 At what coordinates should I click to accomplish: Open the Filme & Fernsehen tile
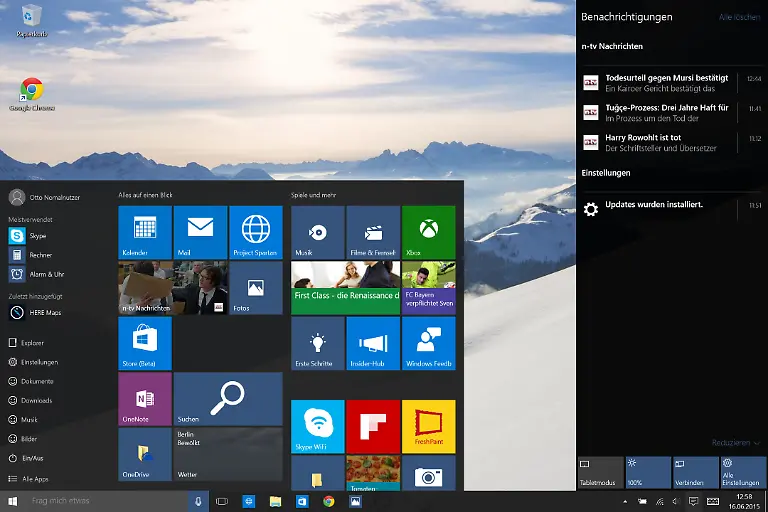tap(373, 232)
